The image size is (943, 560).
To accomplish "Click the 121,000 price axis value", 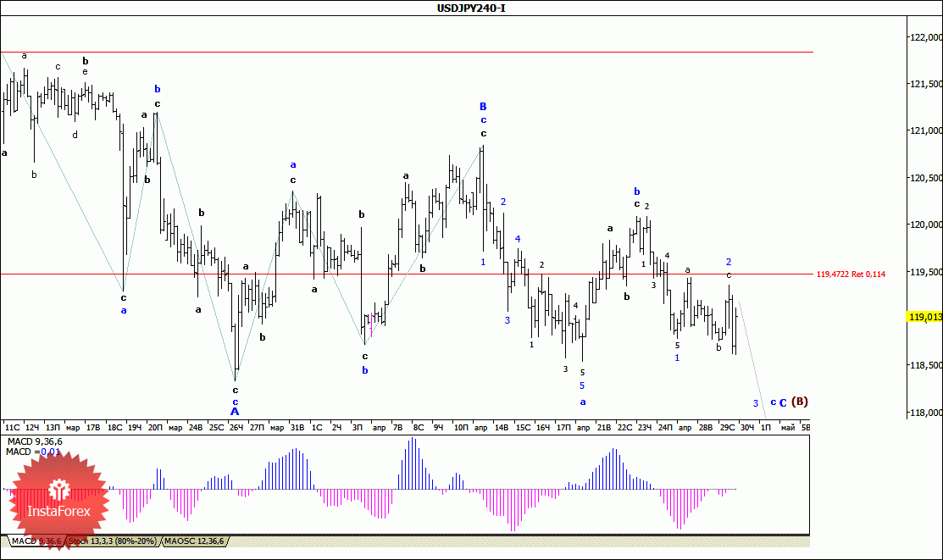I will click(x=926, y=130).
